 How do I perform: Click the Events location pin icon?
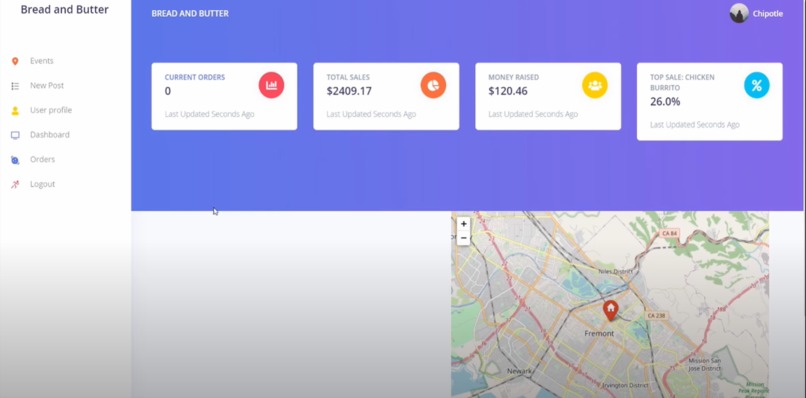(15, 61)
